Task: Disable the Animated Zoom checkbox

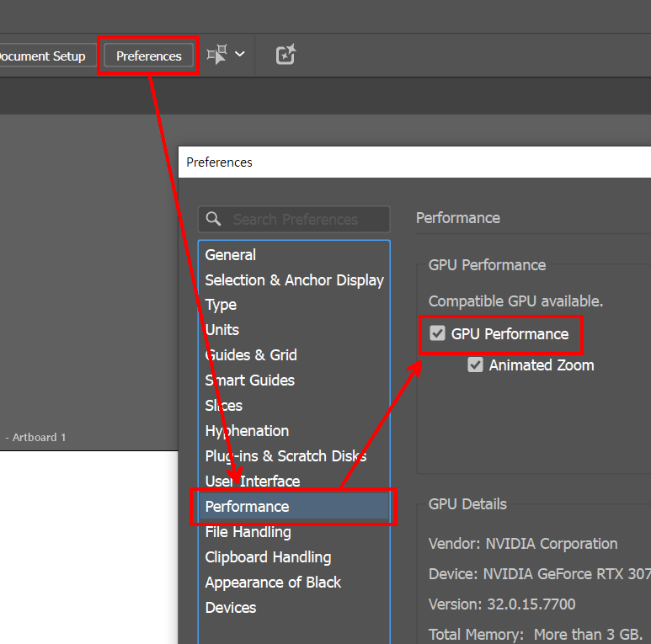Action: 475,365
